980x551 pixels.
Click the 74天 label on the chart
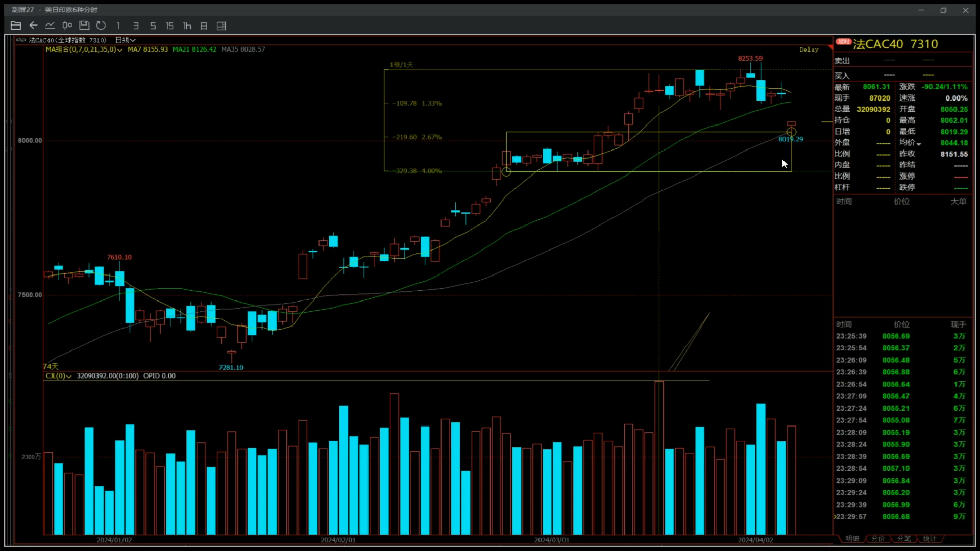51,366
